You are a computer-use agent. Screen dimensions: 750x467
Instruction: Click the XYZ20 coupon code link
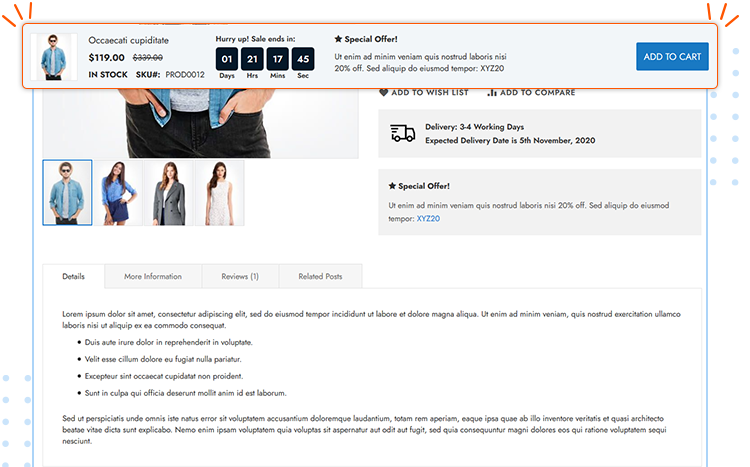pos(428,219)
